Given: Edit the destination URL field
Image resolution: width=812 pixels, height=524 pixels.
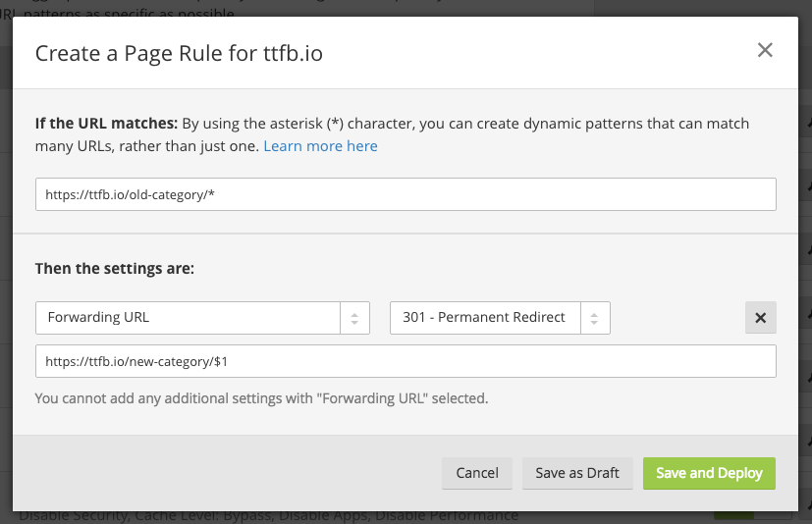Looking at the screenshot, I should click(406, 361).
